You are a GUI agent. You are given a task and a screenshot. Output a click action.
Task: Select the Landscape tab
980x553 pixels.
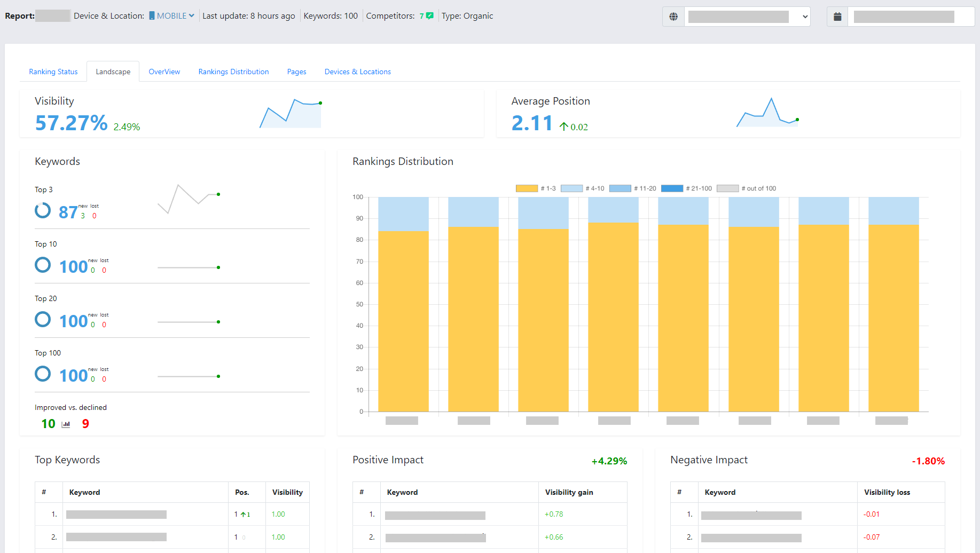click(113, 72)
